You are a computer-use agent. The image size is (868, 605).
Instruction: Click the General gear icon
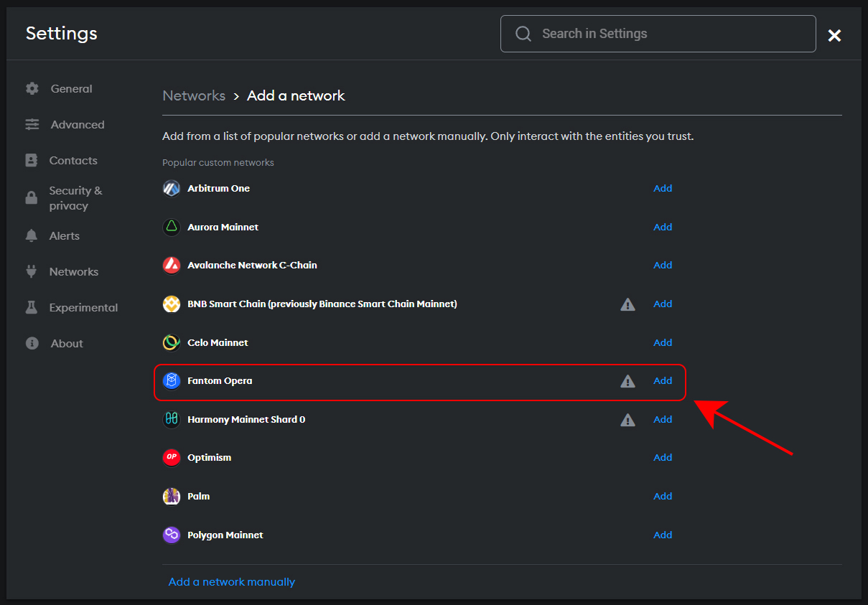tap(32, 89)
